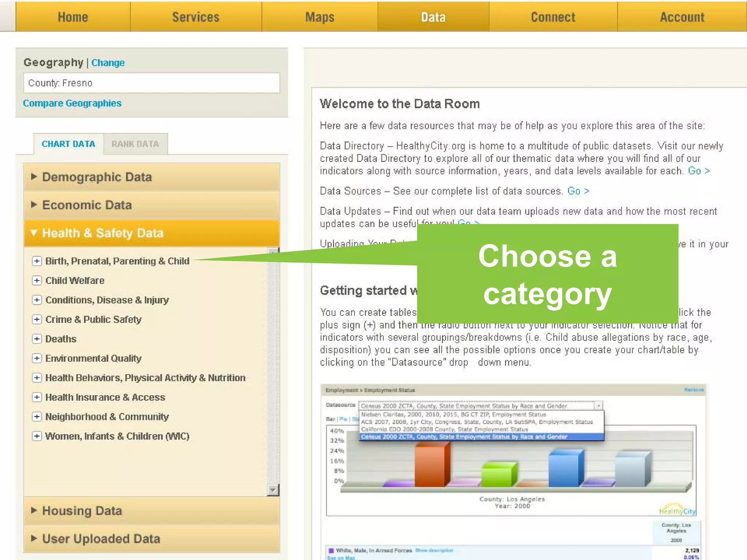
Task: Expand the Demographic Data section
Action: 152,177
